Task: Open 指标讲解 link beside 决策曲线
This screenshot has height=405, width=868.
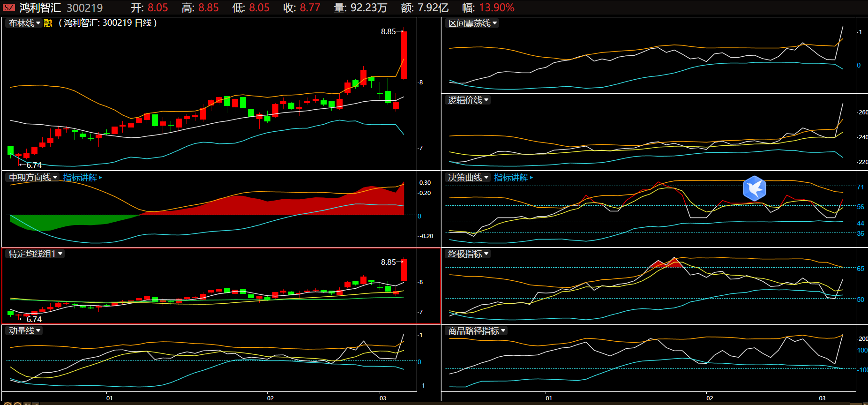Action: [513, 178]
